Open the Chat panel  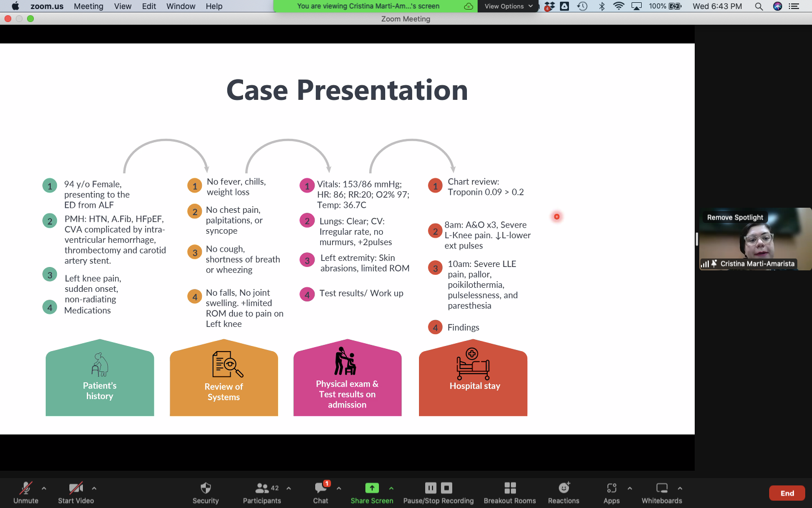pyautogui.click(x=321, y=492)
